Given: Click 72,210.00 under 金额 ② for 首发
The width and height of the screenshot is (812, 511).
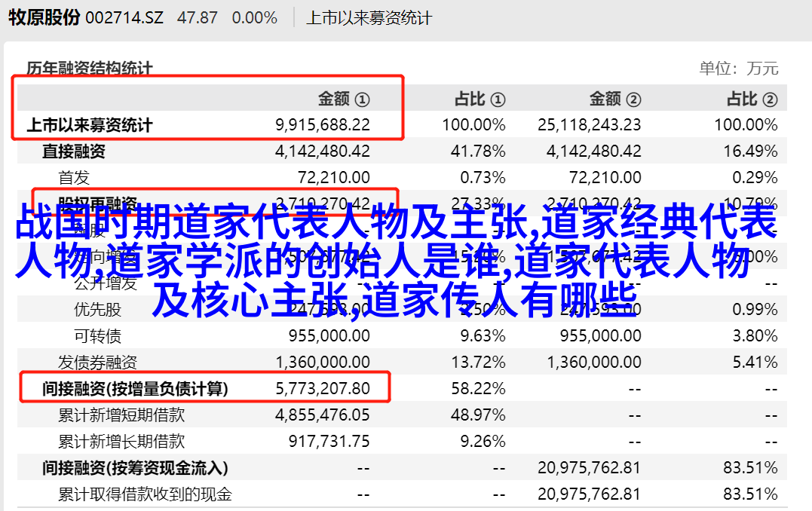Looking at the screenshot, I should click(x=605, y=178).
